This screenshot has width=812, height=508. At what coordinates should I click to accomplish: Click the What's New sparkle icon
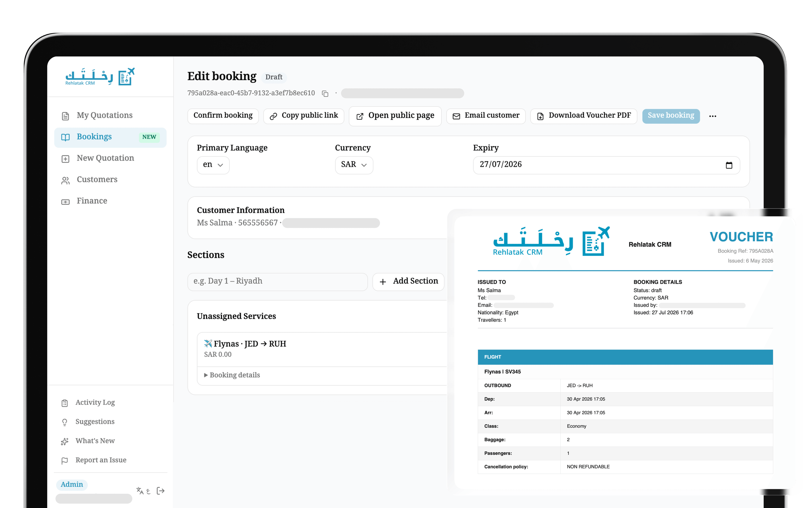(65, 441)
